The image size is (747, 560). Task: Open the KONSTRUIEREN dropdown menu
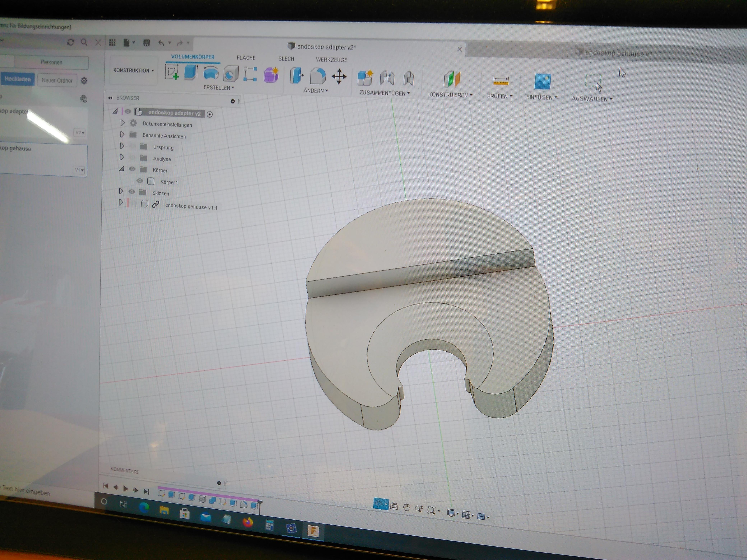tap(450, 95)
